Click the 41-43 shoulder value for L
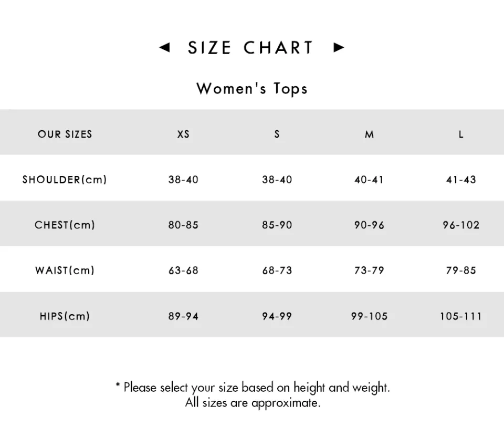The image size is (504, 427). (x=461, y=180)
